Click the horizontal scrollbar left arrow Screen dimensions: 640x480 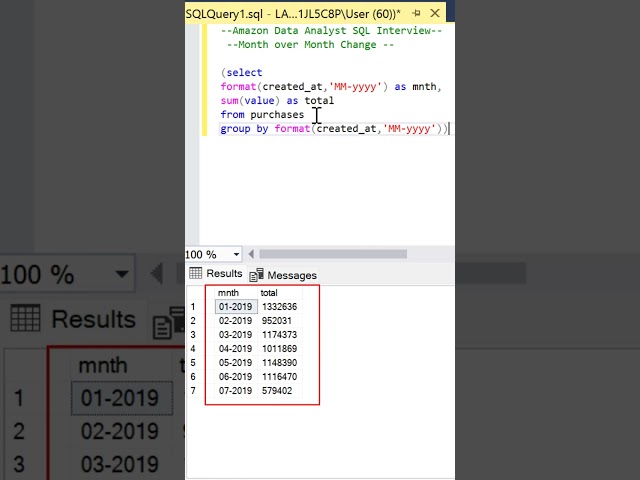[251, 254]
